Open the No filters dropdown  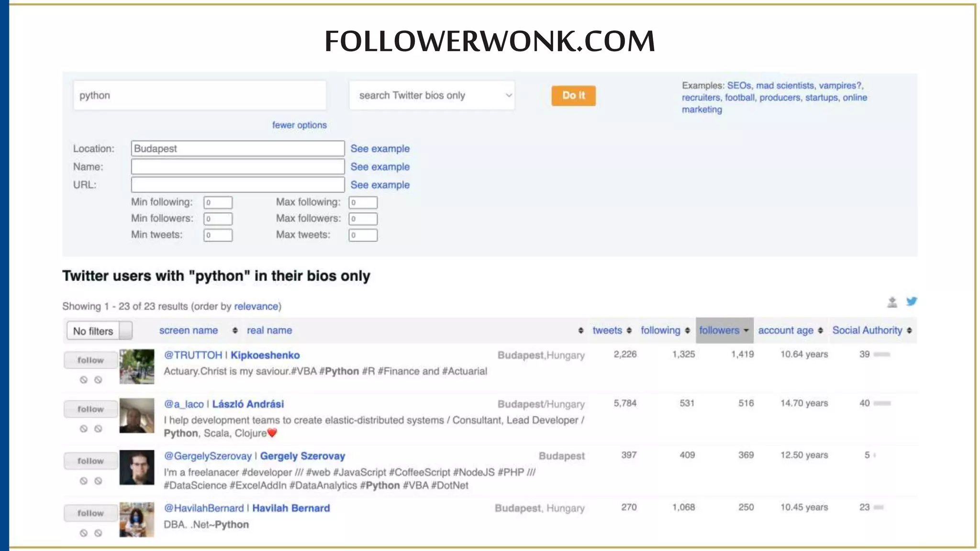click(x=100, y=331)
